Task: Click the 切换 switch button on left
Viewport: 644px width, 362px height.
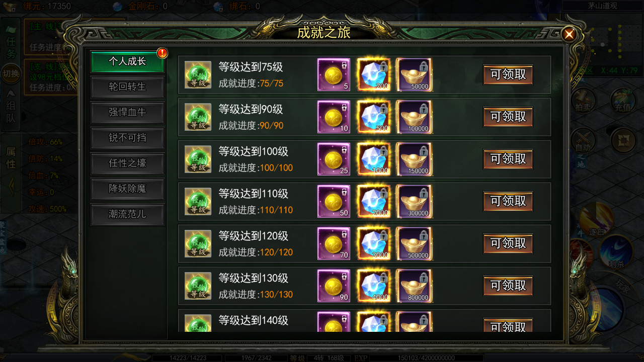Action: coord(11,74)
